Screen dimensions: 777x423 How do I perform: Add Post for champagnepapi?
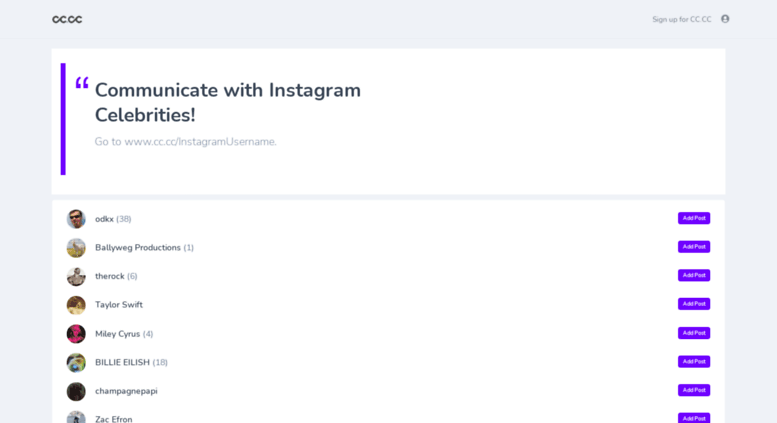(694, 390)
